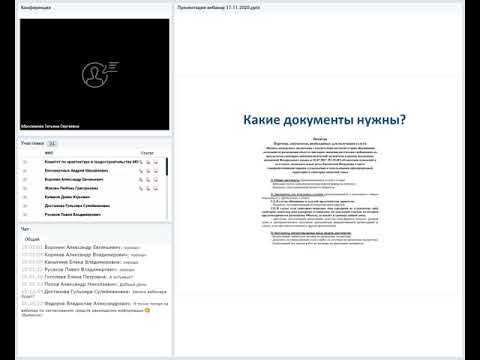Click the left-side marker icon before Русаков Павел participant
The width and height of the screenshot is (480, 360).
[x=25, y=215]
